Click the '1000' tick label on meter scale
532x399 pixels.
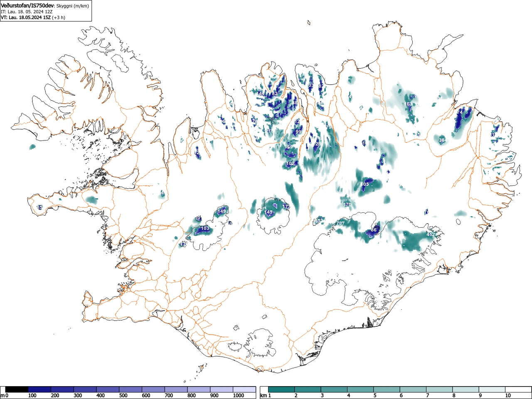pos(239,396)
